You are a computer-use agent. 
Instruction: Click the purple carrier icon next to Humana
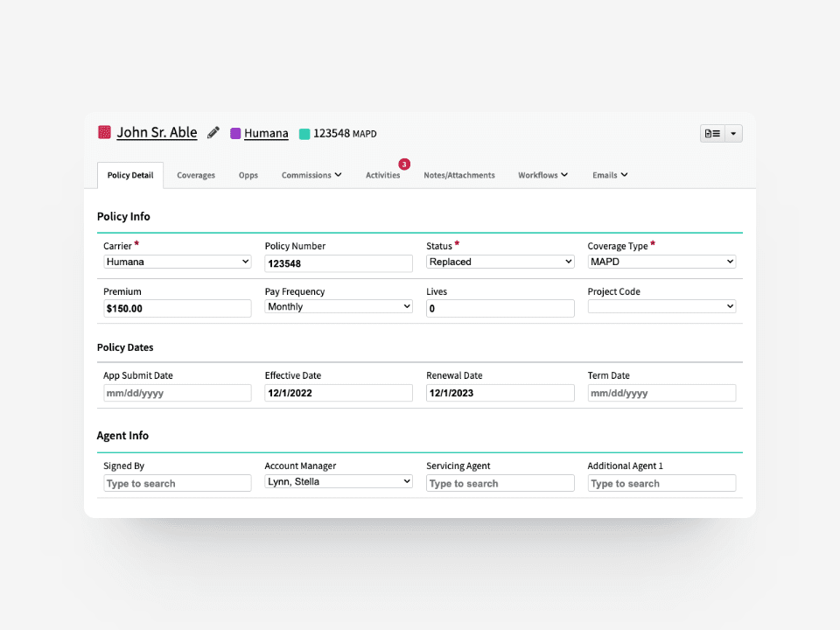point(234,132)
